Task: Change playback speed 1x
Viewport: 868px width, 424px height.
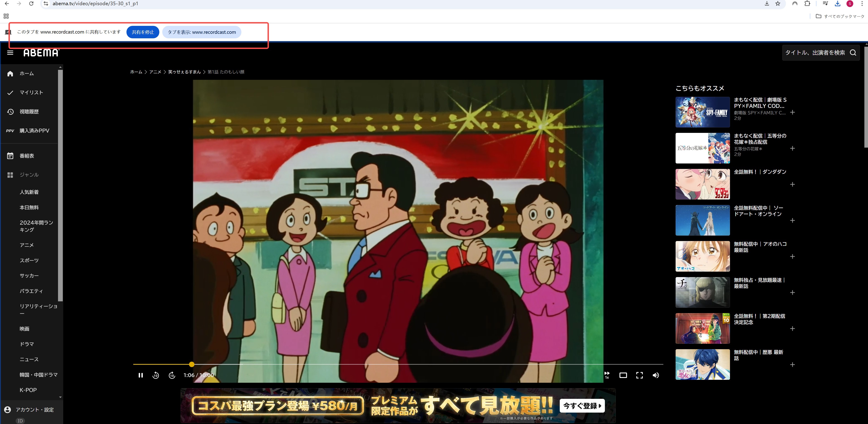Action: click(607, 375)
